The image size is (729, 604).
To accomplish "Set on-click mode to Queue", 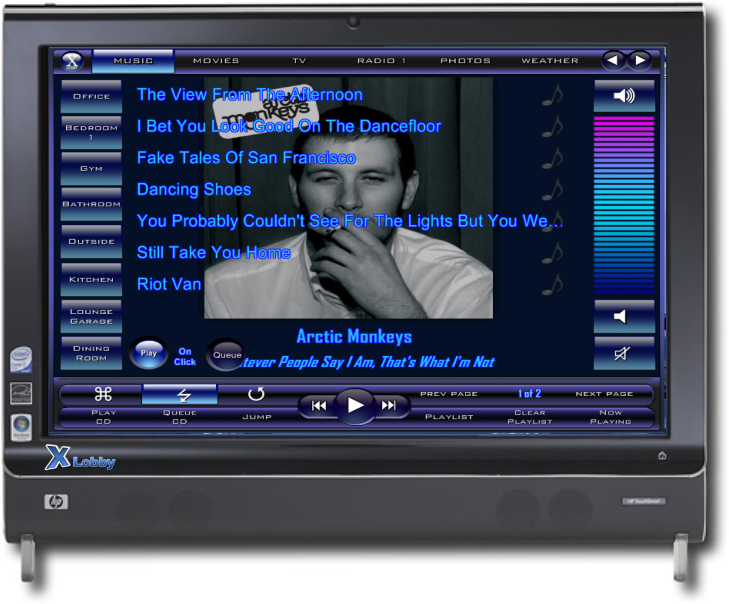I will (x=226, y=355).
